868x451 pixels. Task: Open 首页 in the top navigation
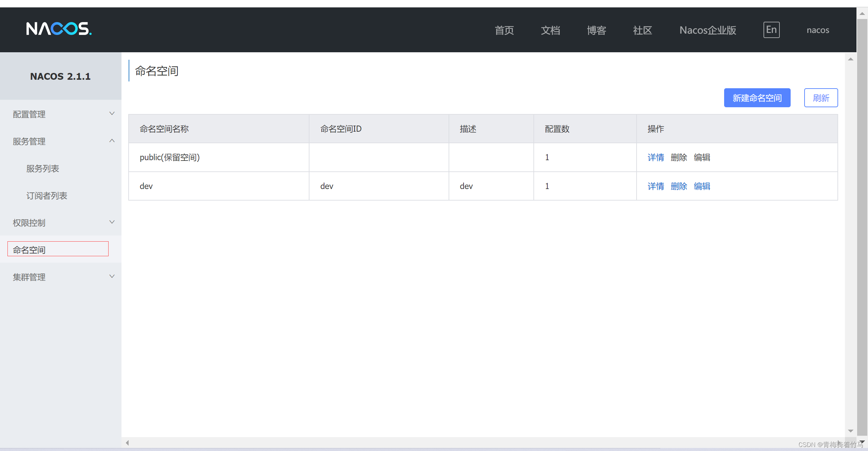(x=504, y=30)
